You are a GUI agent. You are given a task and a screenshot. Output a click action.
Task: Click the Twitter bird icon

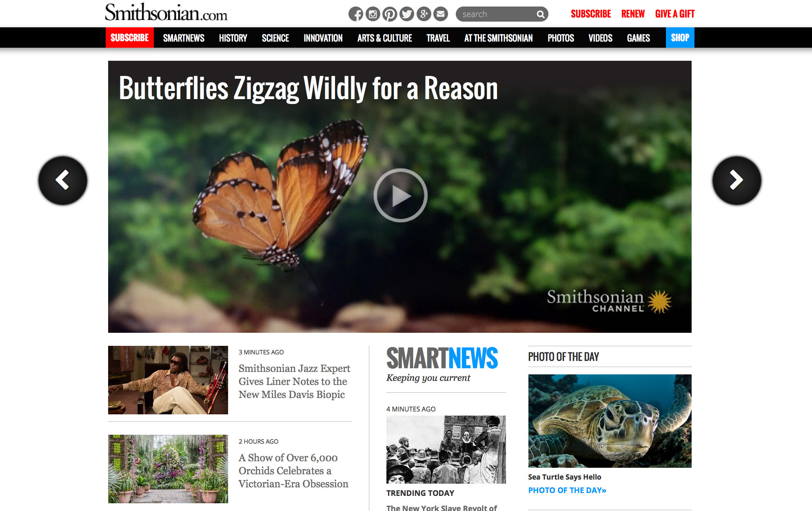click(407, 14)
